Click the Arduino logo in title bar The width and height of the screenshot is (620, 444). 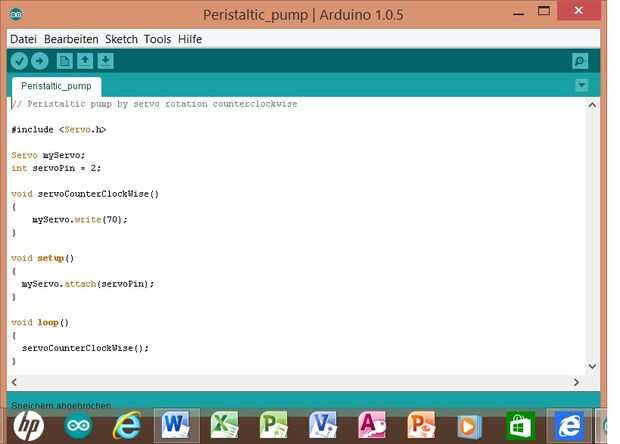coord(16,15)
